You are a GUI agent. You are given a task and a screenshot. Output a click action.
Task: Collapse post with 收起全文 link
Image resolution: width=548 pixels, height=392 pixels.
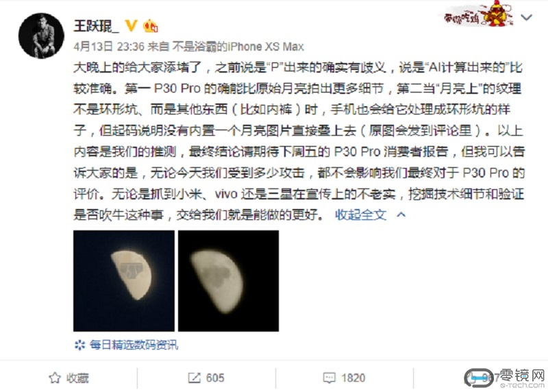(361, 215)
